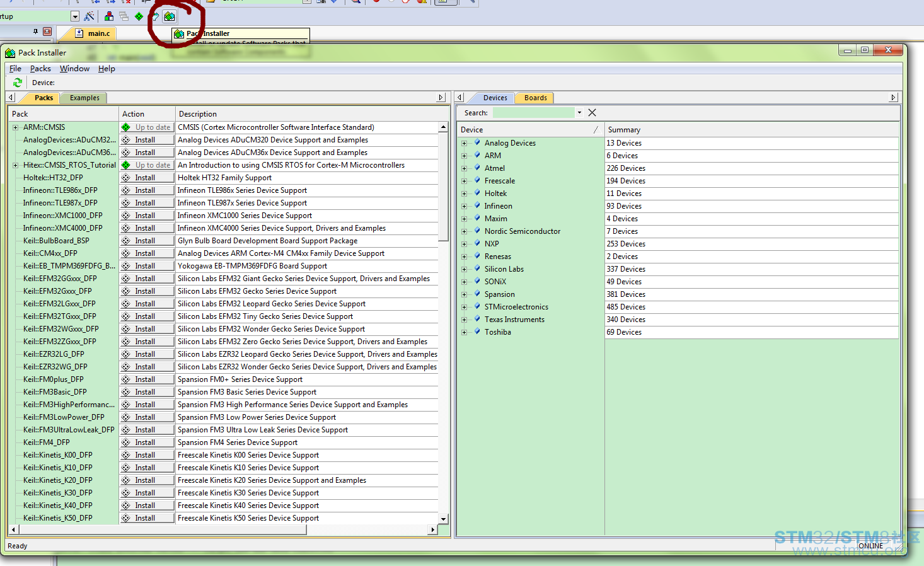
Task: Expand the STMicroelectronics device list
Action: 465,307
